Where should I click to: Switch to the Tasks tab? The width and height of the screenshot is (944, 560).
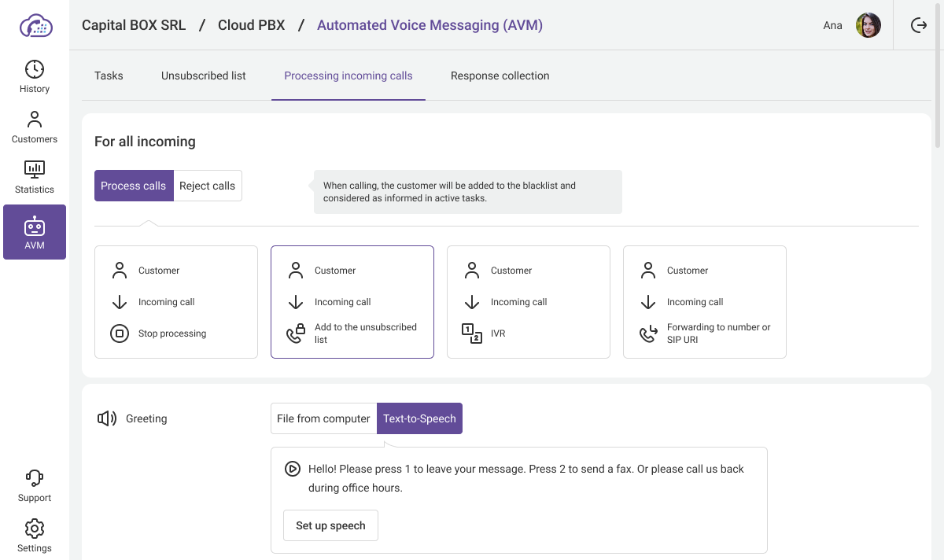coord(109,76)
